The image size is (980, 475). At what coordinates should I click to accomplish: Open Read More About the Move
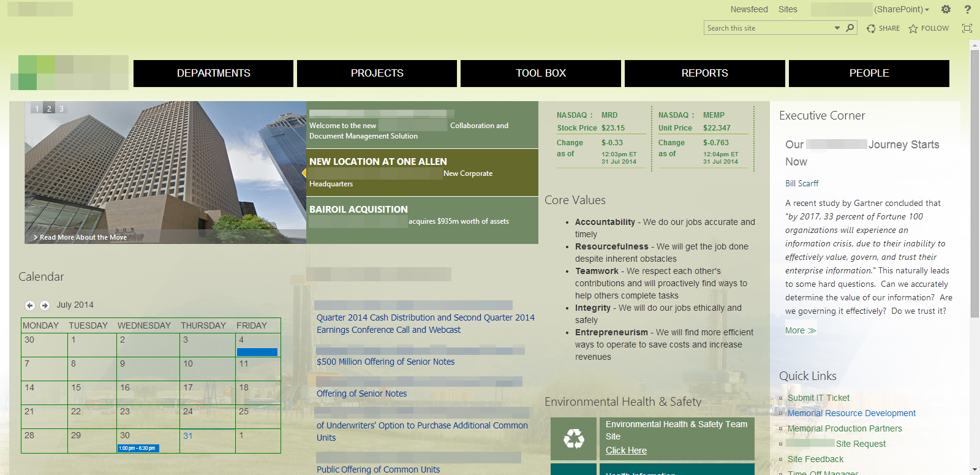pyautogui.click(x=80, y=237)
